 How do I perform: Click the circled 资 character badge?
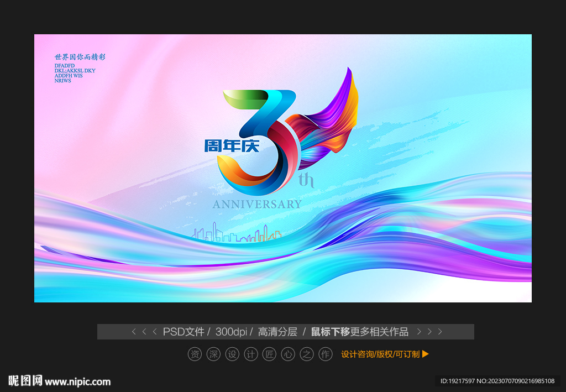(x=195, y=354)
